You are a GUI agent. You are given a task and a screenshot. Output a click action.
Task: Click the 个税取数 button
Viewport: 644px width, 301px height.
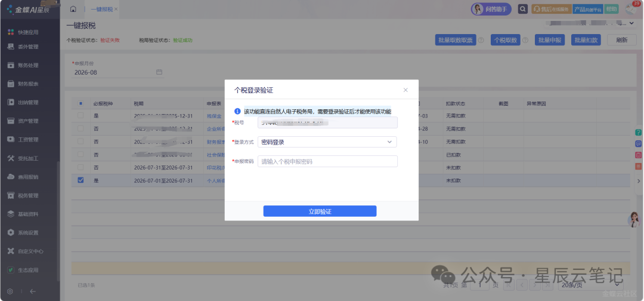click(x=506, y=40)
